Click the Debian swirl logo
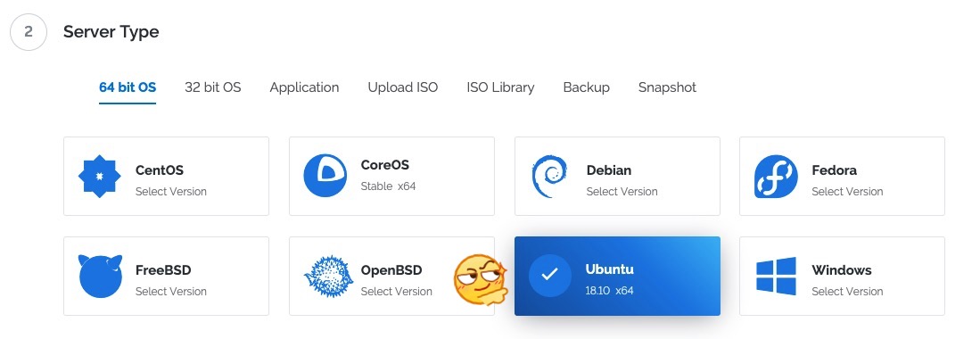 click(x=550, y=177)
